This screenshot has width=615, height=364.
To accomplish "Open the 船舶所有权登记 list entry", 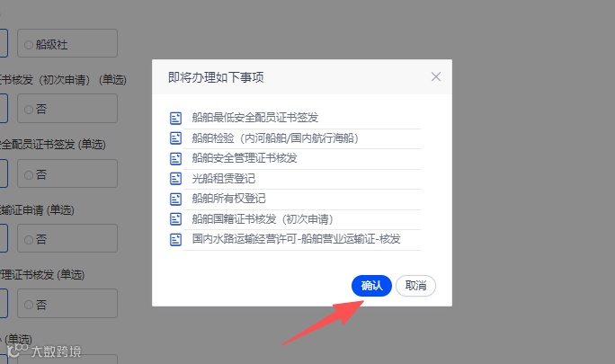I will pyautogui.click(x=228, y=199).
